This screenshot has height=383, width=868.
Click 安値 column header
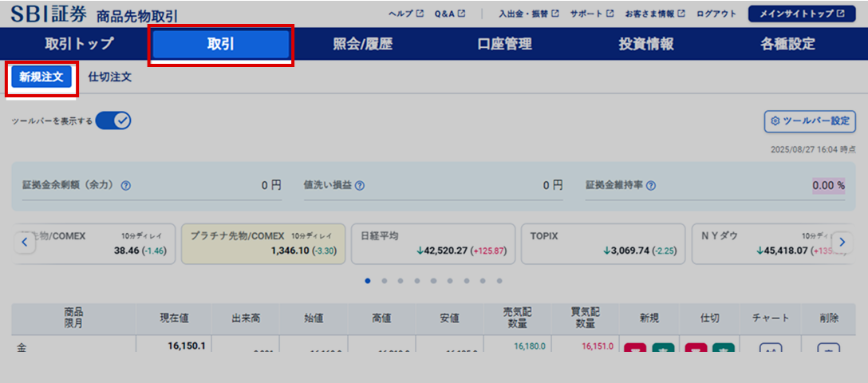(x=450, y=318)
